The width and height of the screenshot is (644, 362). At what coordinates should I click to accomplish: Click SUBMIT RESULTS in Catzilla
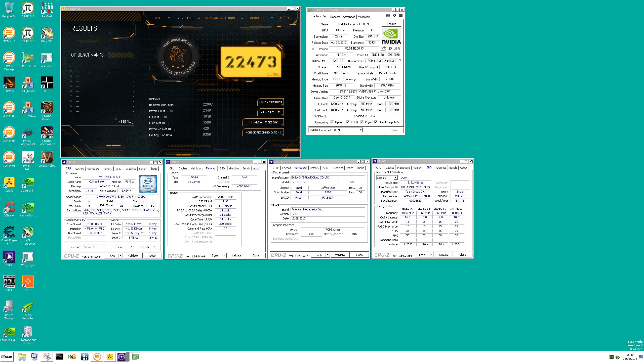pyautogui.click(x=270, y=102)
